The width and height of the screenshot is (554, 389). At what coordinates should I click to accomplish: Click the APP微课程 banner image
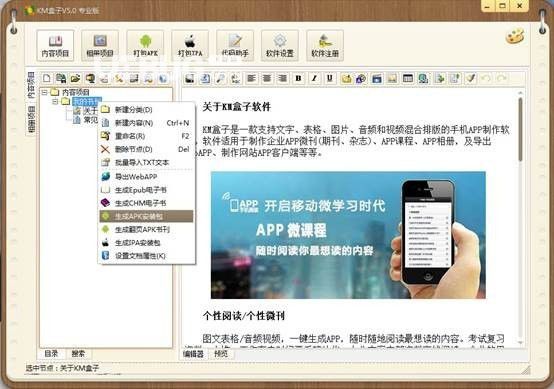point(348,235)
